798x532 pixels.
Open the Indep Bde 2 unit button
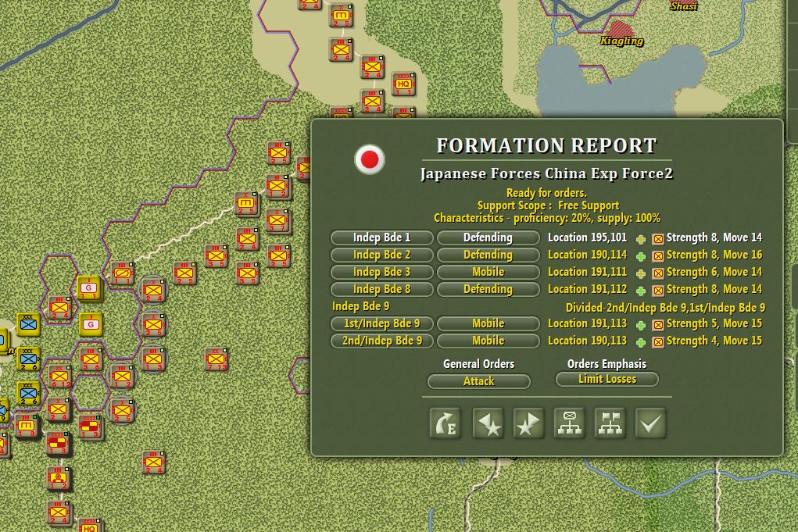click(381, 255)
